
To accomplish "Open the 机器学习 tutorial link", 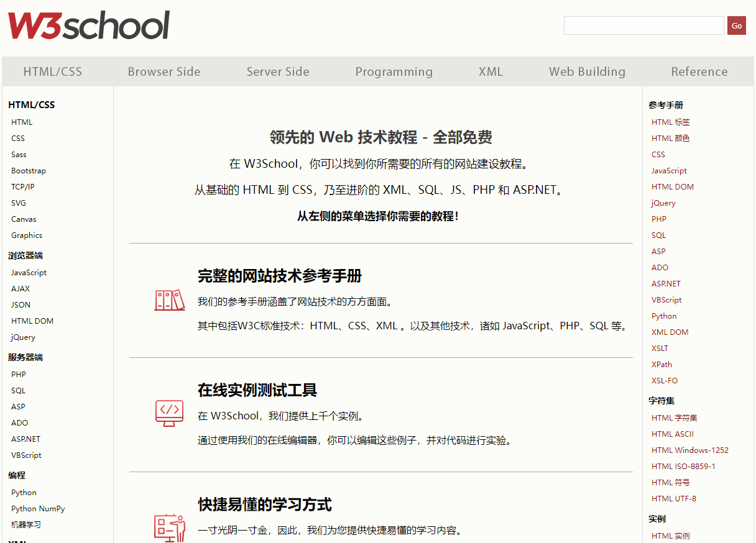I will [26, 525].
